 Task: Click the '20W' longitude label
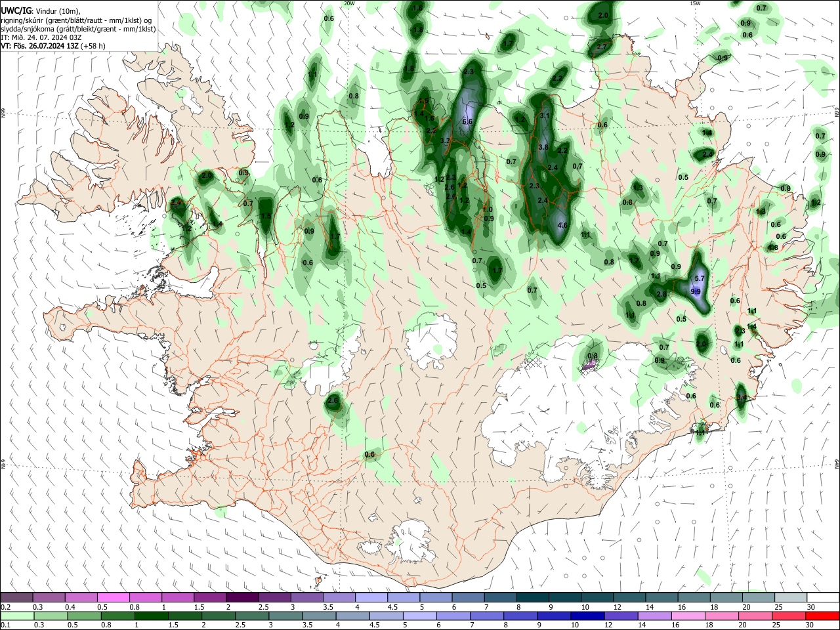(349, 3)
